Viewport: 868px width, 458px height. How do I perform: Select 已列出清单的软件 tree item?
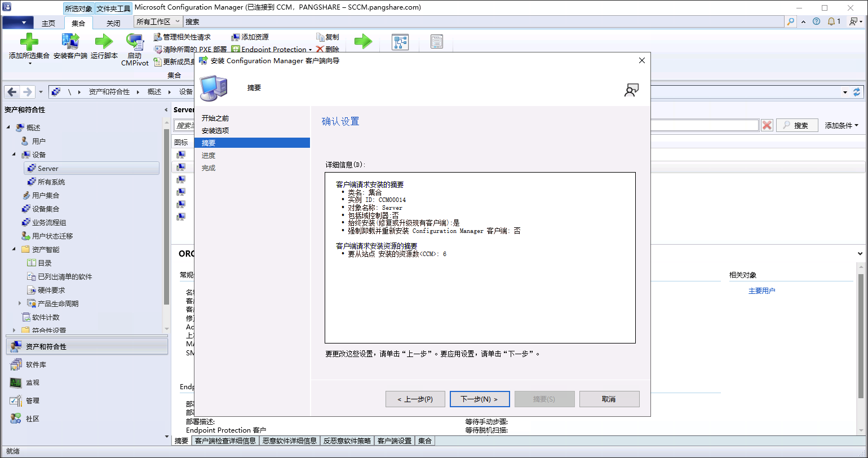coord(65,276)
